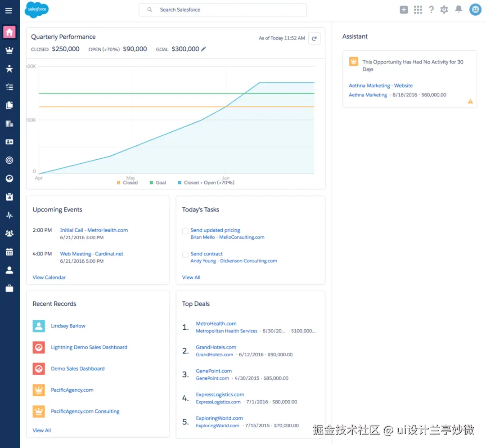Click the global create plus icon
This screenshot has height=448, width=486.
(x=404, y=9)
